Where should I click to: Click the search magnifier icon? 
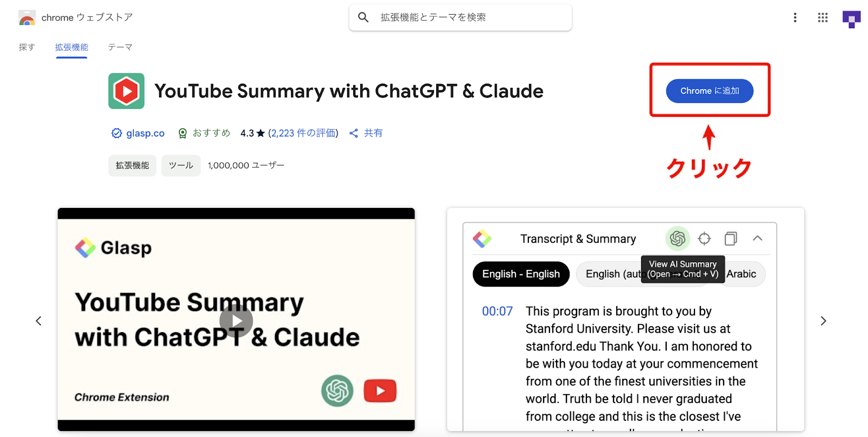pyautogui.click(x=363, y=17)
